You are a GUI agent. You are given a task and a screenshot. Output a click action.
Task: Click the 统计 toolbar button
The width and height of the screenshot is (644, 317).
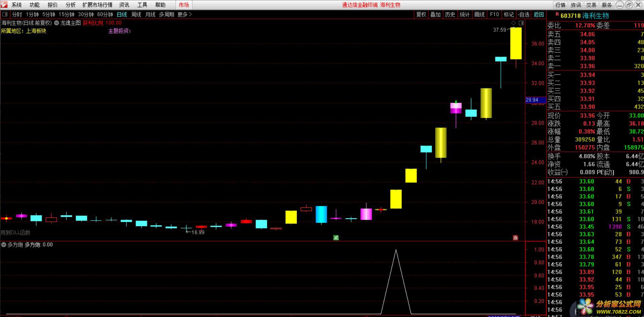pos(465,14)
